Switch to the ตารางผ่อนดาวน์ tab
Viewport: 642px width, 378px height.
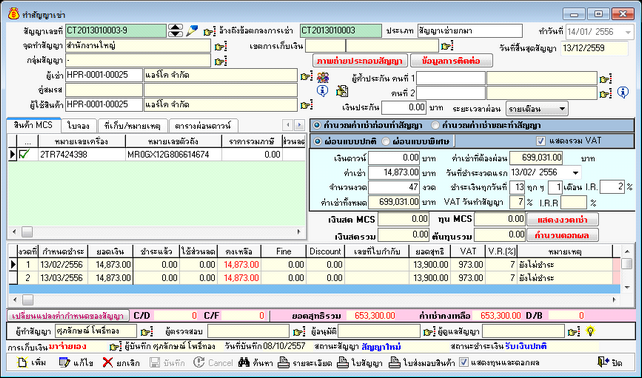tap(203, 125)
